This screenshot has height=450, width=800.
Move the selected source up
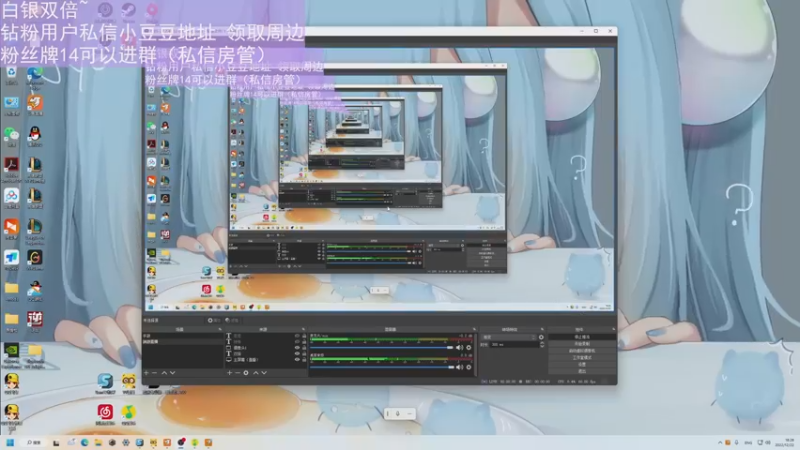[256, 373]
